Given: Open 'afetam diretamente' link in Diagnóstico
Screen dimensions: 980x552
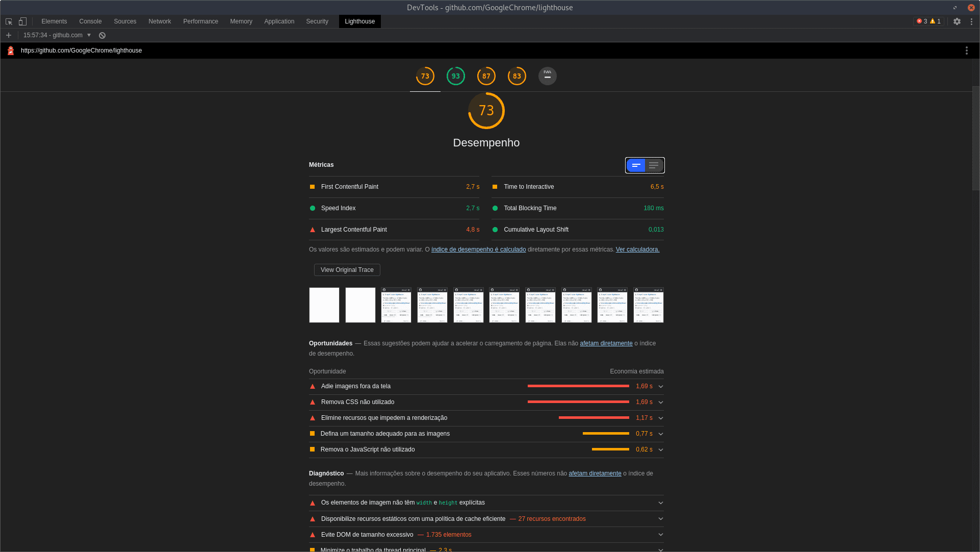Looking at the screenshot, I should coord(595,473).
